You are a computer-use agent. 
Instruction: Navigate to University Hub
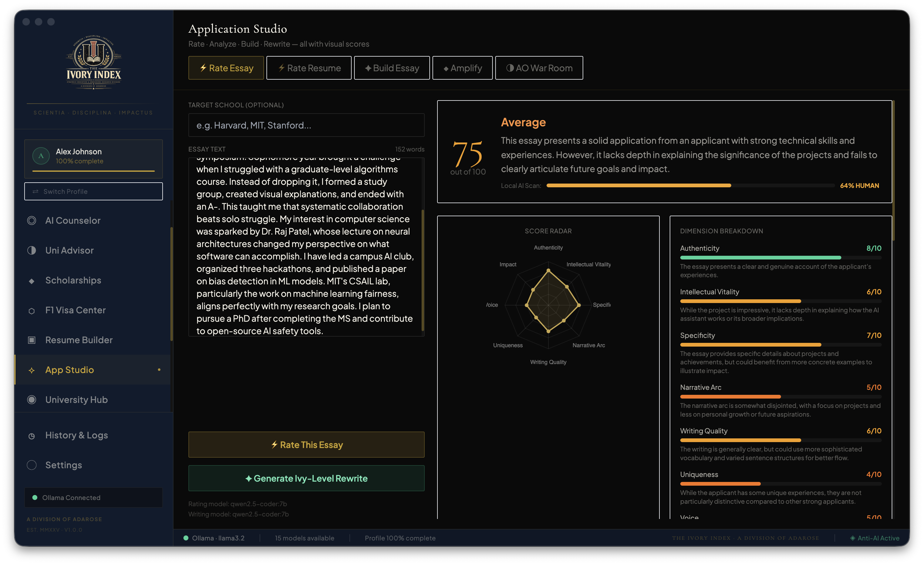(x=93, y=399)
